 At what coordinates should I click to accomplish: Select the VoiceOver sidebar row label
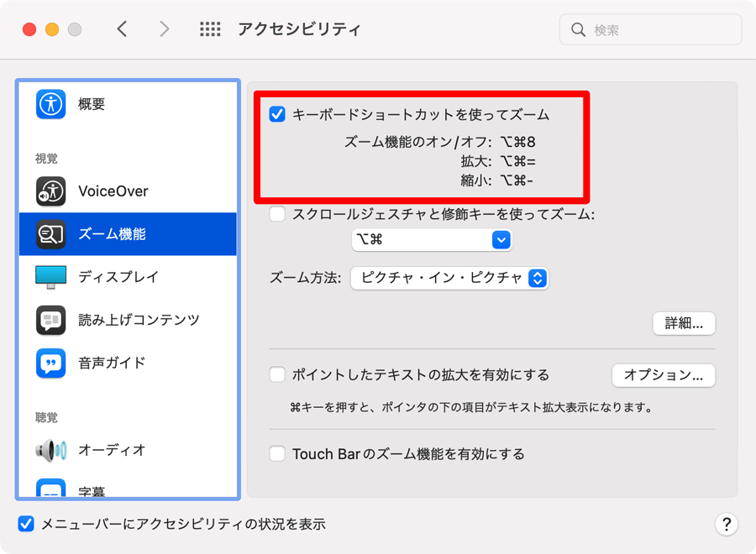click(x=113, y=191)
